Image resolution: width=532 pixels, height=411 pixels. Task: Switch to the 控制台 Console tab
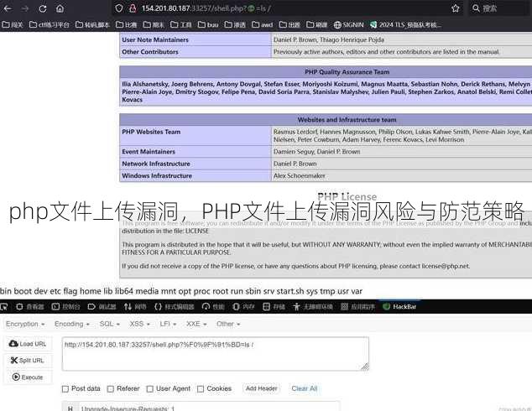(x=65, y=307)
